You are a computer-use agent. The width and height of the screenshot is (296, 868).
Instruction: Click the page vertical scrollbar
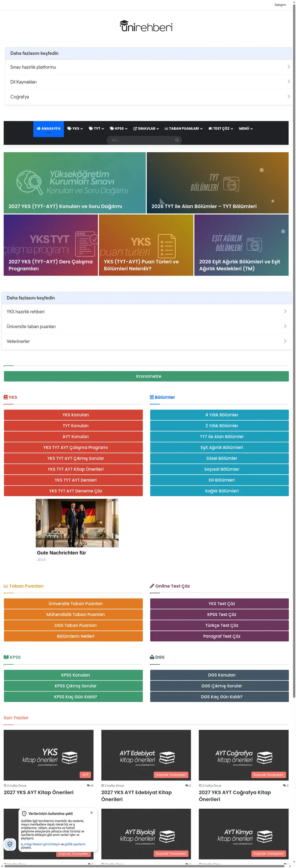coord(294,350)
